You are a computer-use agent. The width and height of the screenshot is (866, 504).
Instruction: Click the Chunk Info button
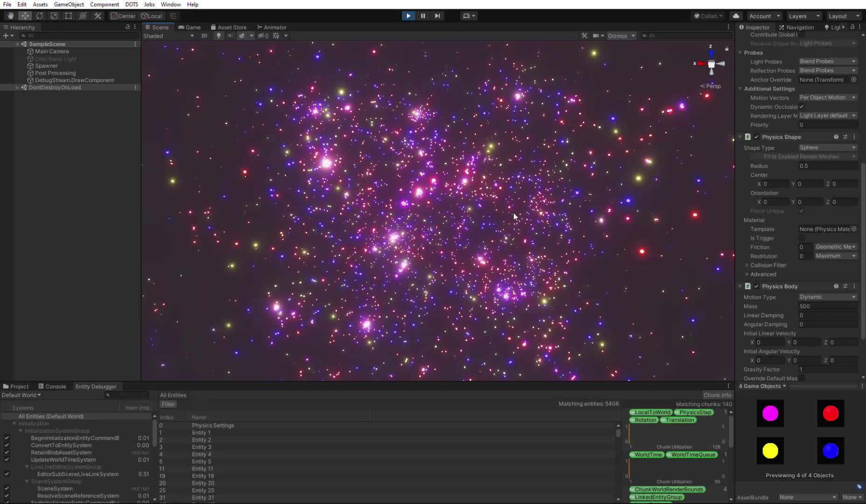(717, 395)
